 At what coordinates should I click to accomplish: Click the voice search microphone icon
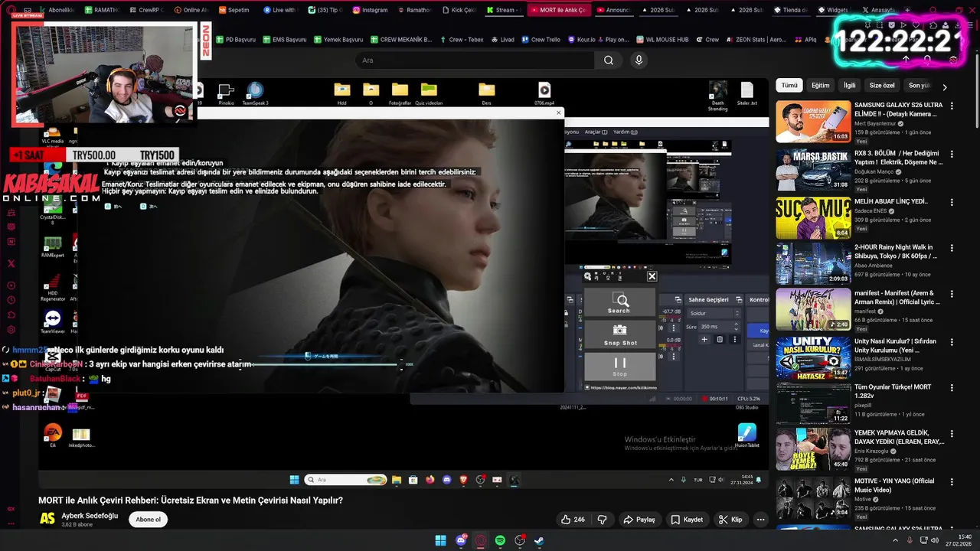(x=639, y=60)
